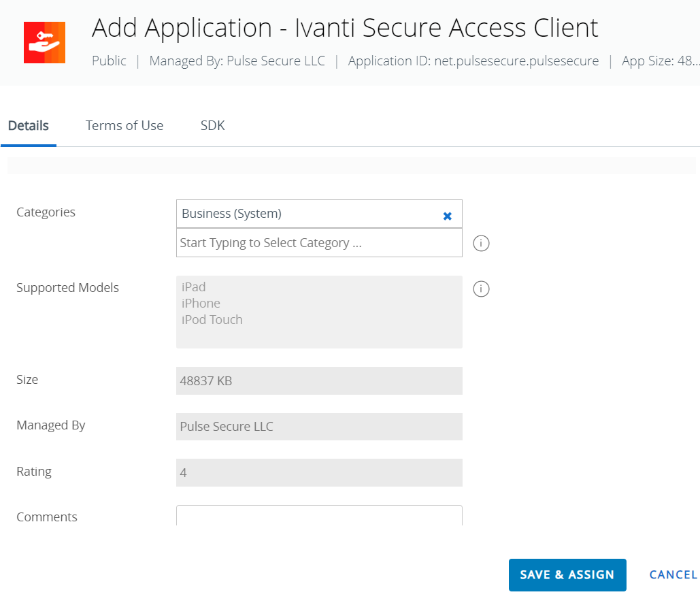
Task: Click the Start Typing to Select Category field
Action: pyautogui.click(x=318, y=243)
